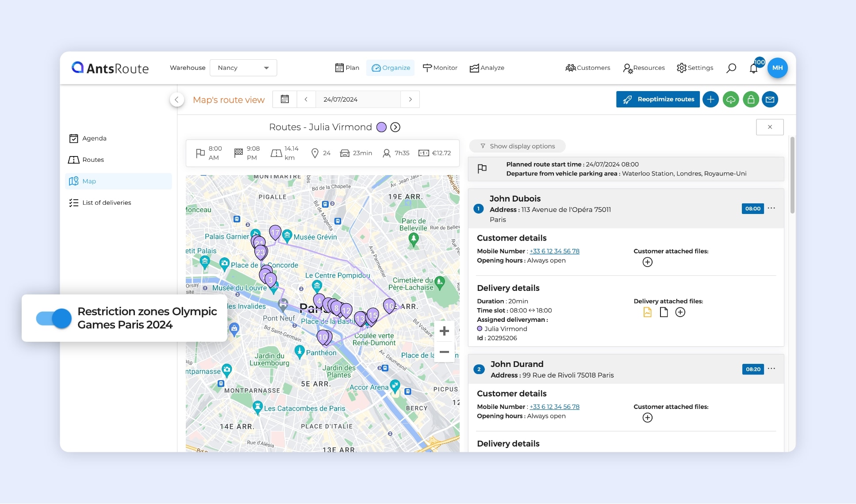Open the Warehouse Nancy dropdown
Viewport: 856px width, 504px height.
click(243, 68)
